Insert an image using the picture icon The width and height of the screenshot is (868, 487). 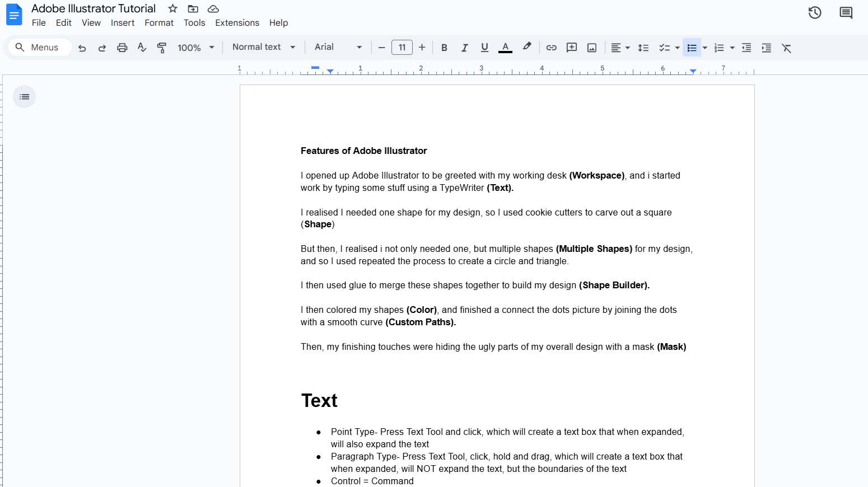(592, 48)
